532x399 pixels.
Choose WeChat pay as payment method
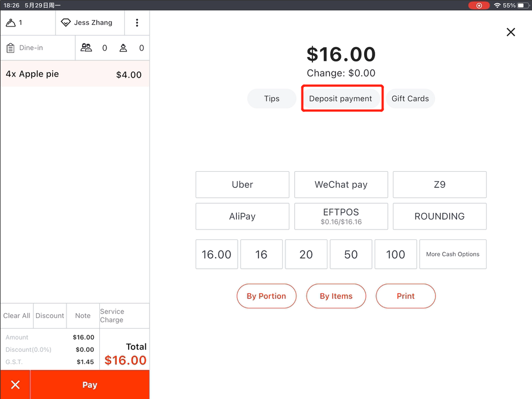(x=341, y=185)
